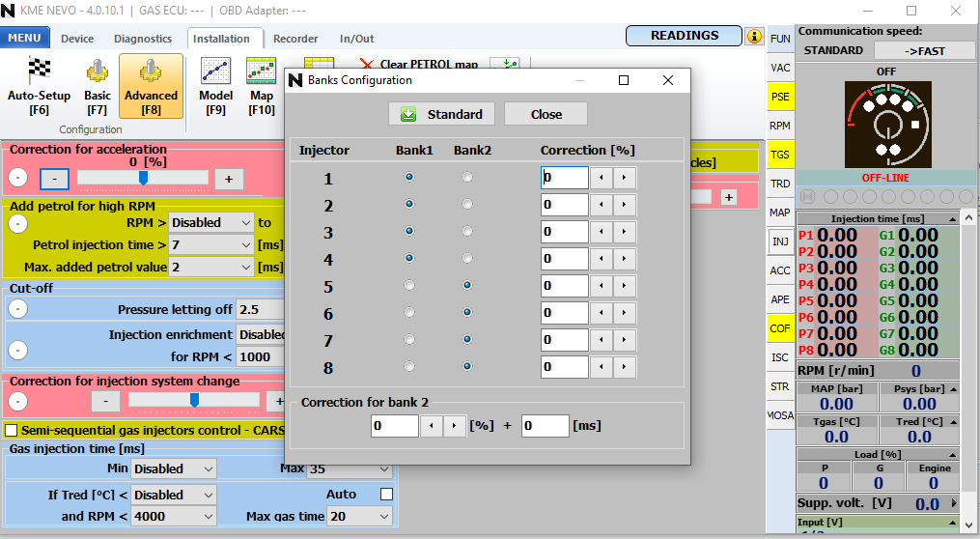Select COF side tab
The height and width of the screenshot is (539, 980).
tap(780, 328)
